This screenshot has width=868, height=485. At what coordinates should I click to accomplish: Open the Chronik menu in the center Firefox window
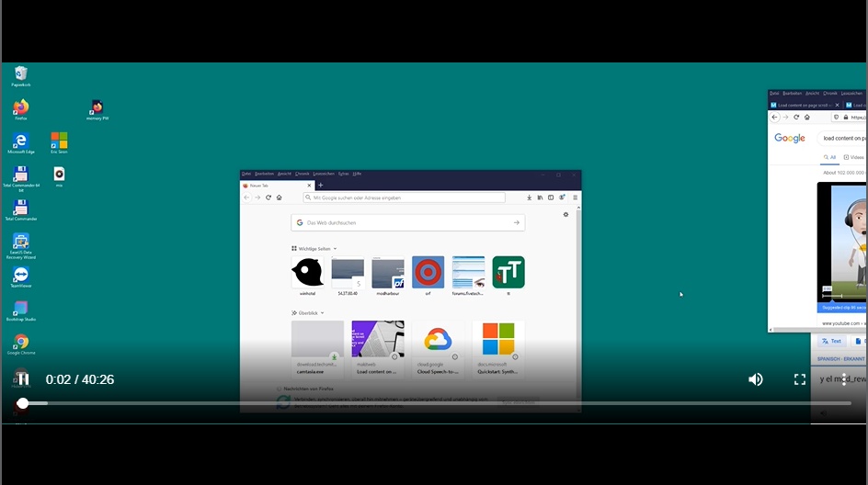[x=303, y=174]
